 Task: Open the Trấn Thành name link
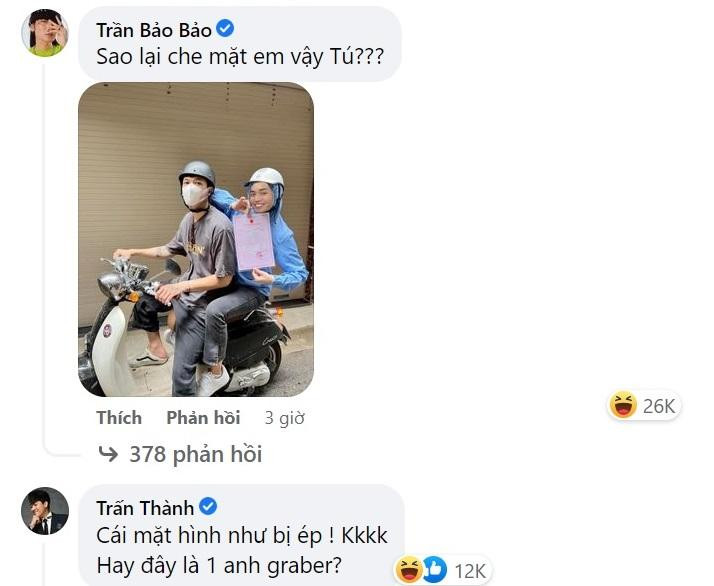145,508
